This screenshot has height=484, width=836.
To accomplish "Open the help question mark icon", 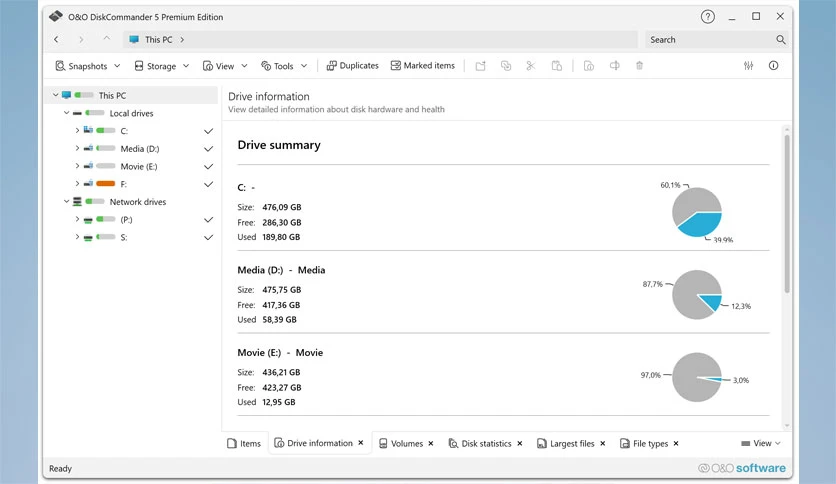I will (708, 17).
